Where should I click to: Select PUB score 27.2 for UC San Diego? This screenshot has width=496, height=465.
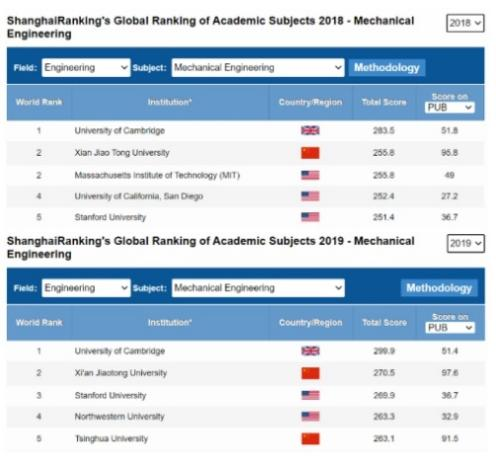(449, 196)
